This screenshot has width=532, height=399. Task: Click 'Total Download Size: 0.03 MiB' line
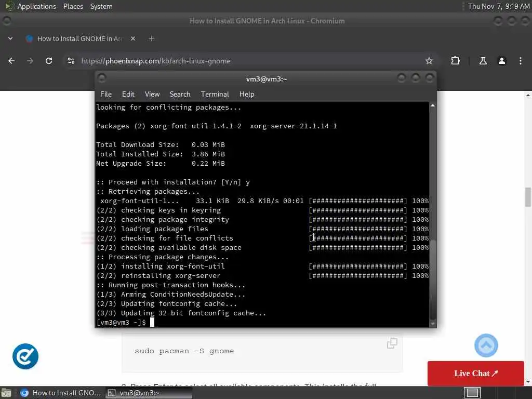(161, 144)
